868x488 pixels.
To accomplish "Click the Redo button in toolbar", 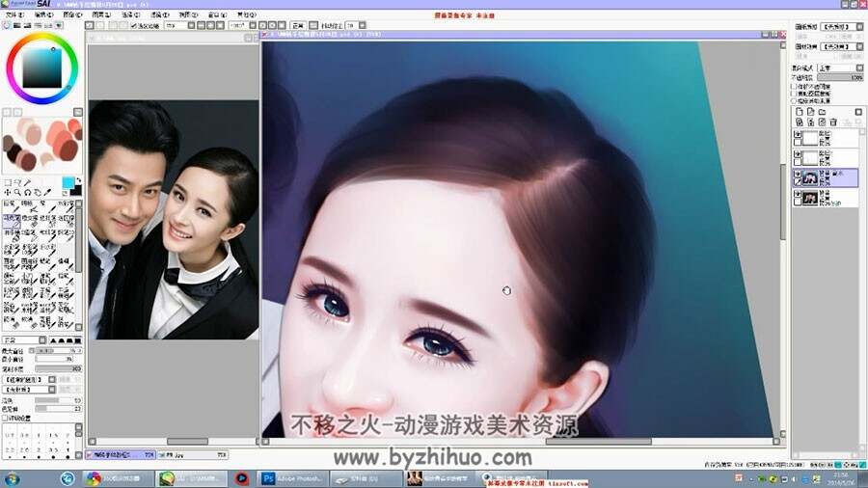I will pyautogui.click(x=100, y=25).
